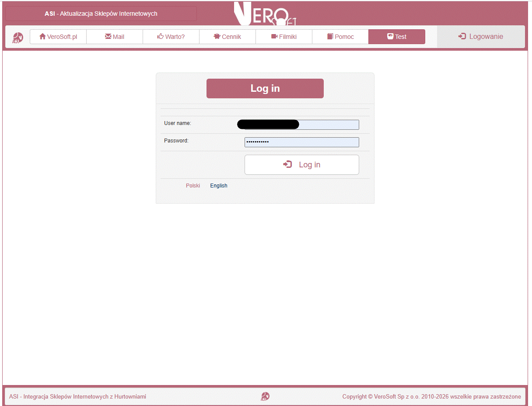The width and height of the screenshot is (532, 406).
Task: Click the VeroSoft logo at the top
Action: click(x=266, y=13)
